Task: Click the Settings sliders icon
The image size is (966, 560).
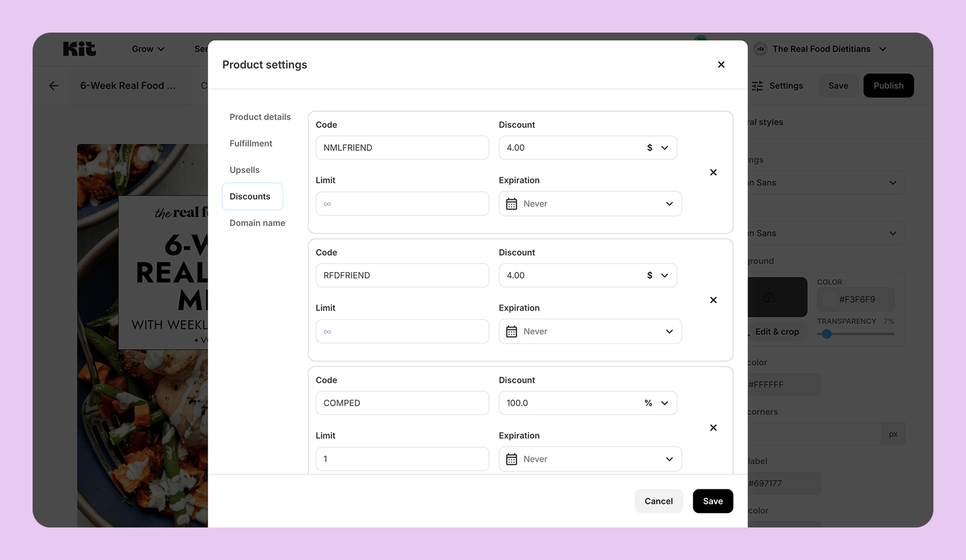Action: point(757,86)
